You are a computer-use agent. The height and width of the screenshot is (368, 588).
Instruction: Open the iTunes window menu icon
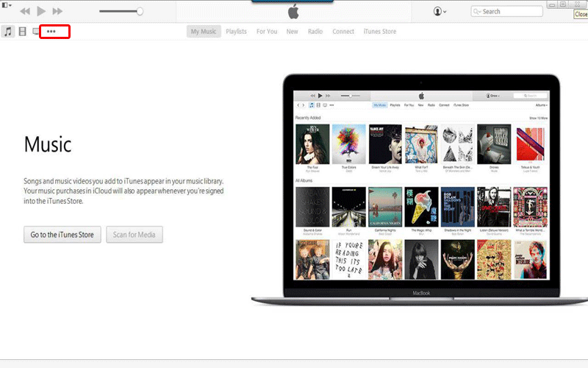pyautogui.click(x=6, y=5)
